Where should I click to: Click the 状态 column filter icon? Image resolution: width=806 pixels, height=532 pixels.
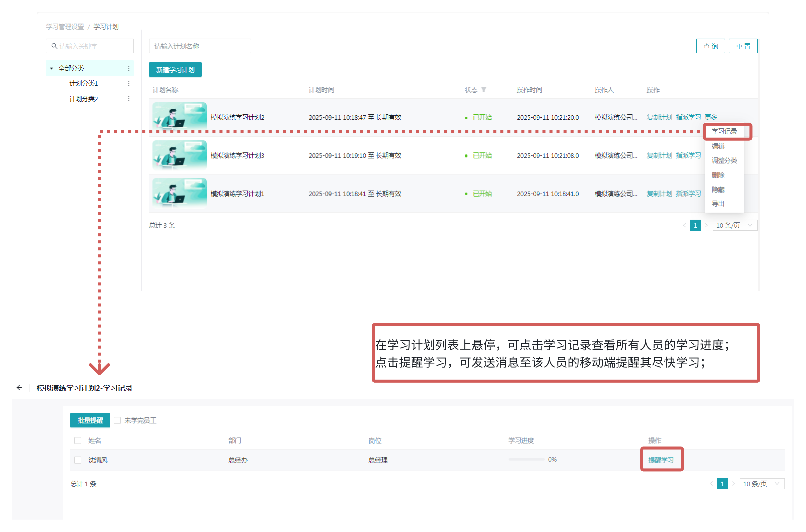(x=484, y=90)
